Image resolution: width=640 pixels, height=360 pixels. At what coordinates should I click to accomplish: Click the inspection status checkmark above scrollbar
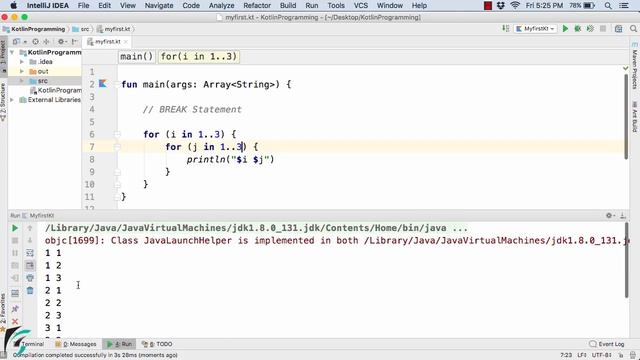click(626, 69)
